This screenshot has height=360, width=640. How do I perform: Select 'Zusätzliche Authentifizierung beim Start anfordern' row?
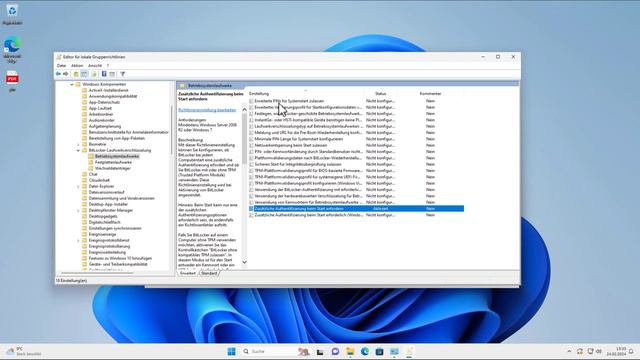[356, 209]
